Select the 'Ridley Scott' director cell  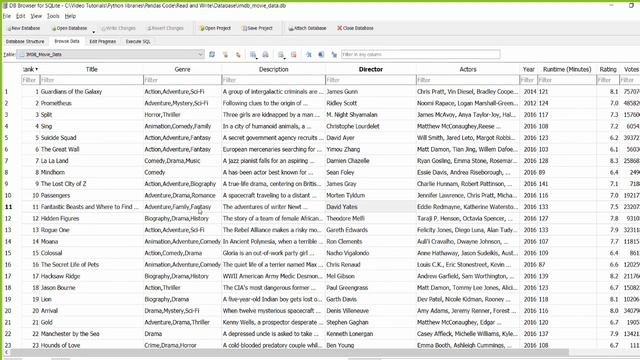[371, 103]
